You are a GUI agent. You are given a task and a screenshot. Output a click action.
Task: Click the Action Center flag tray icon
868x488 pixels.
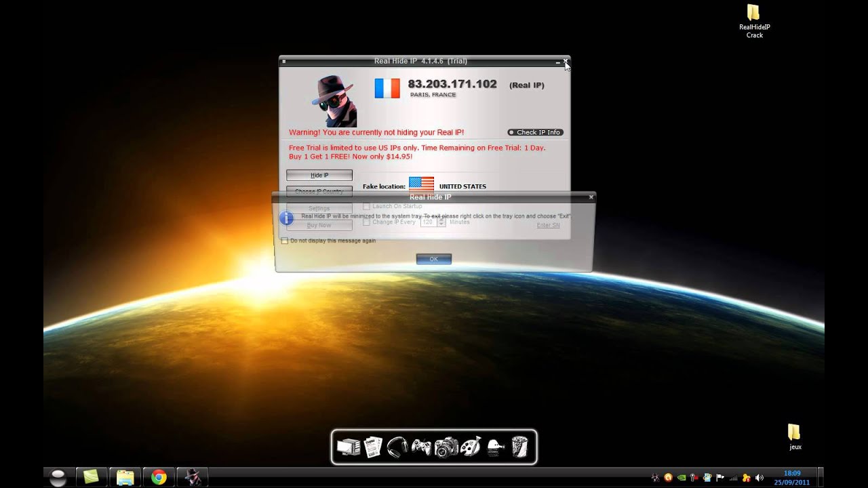[720, 477]
